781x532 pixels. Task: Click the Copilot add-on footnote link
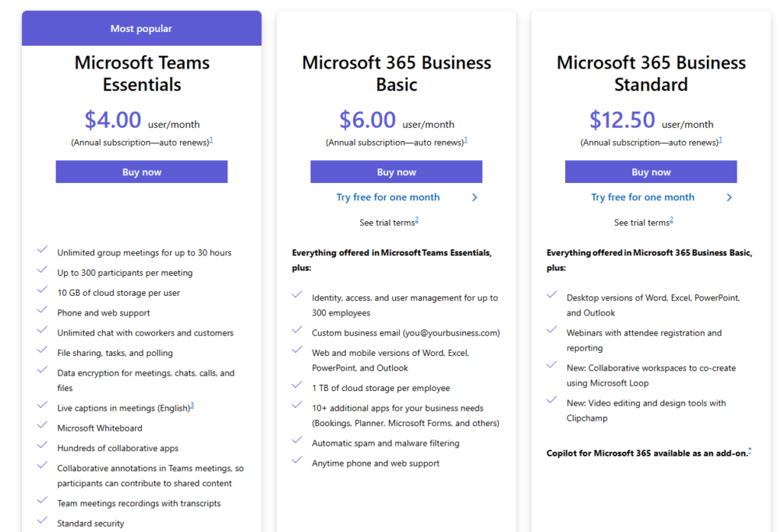(750, 450)
